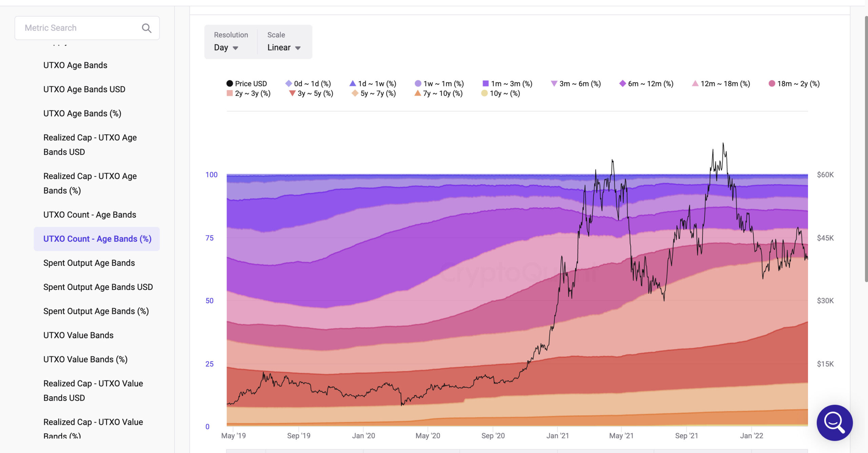This screenshot has width=868, height=453.
Task: Click the Sep '19 x-axis label
Action: [299, 436]
